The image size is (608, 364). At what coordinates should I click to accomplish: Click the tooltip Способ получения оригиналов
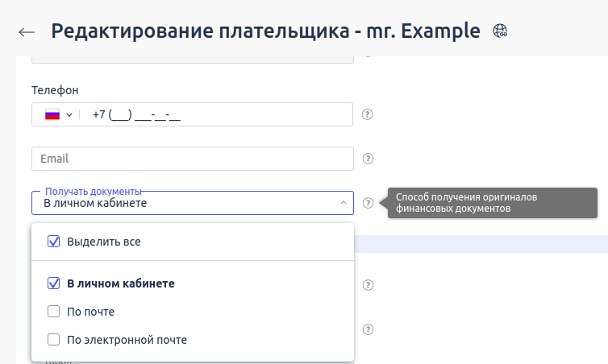tap(493, 203)
